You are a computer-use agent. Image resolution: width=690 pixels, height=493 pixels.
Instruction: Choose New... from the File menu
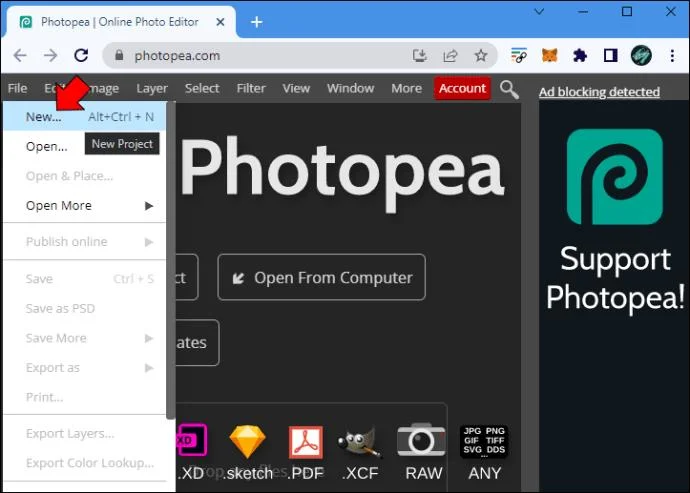point(84,117)
